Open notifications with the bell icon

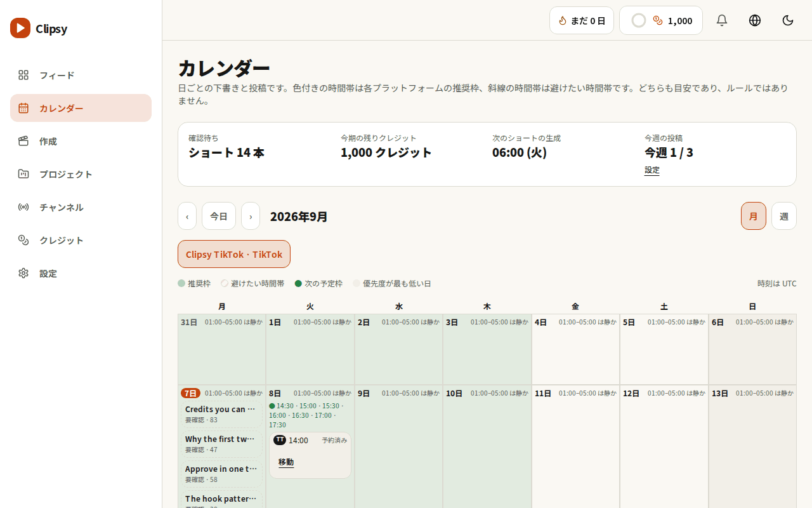(x=722, y=20)
